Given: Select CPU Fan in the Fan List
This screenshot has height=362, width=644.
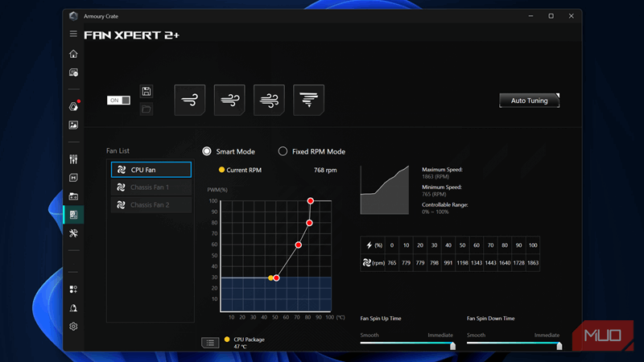Looking at the screenshot, I should [x=151, y=170].
